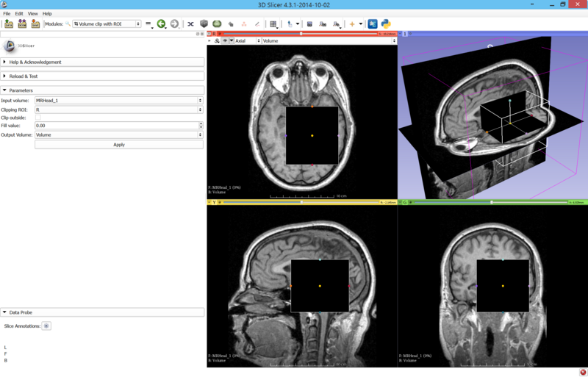Image resolution: width=588 pixels, height=377 pixels.
Task: Open the Editor module hand icon
Action: [231, 24]
